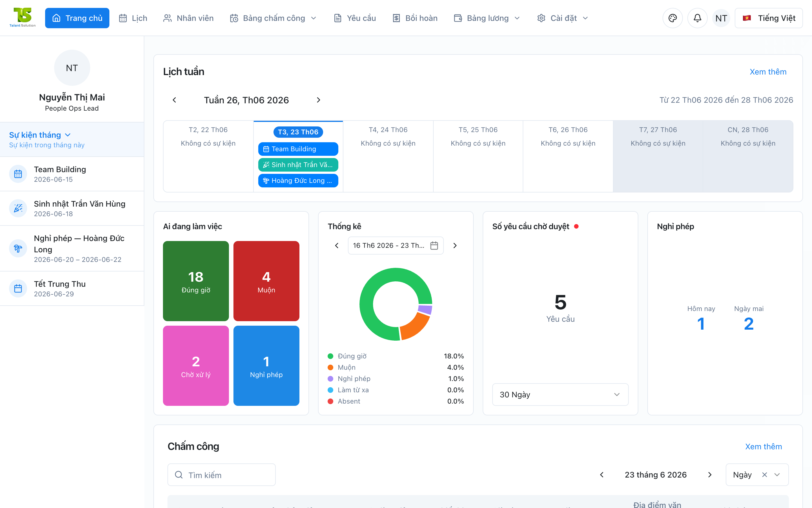
Task: Open the notifications bell
Action: click(697, 18)
